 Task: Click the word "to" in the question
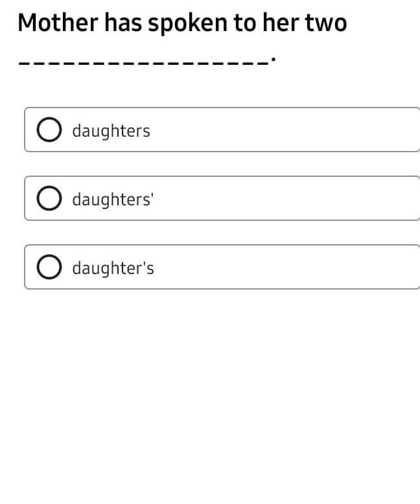[x=246, y=23]
